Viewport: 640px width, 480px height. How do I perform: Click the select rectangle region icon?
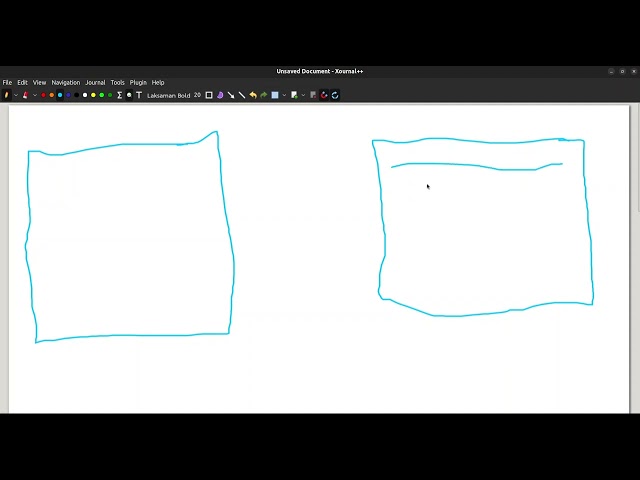275,95
